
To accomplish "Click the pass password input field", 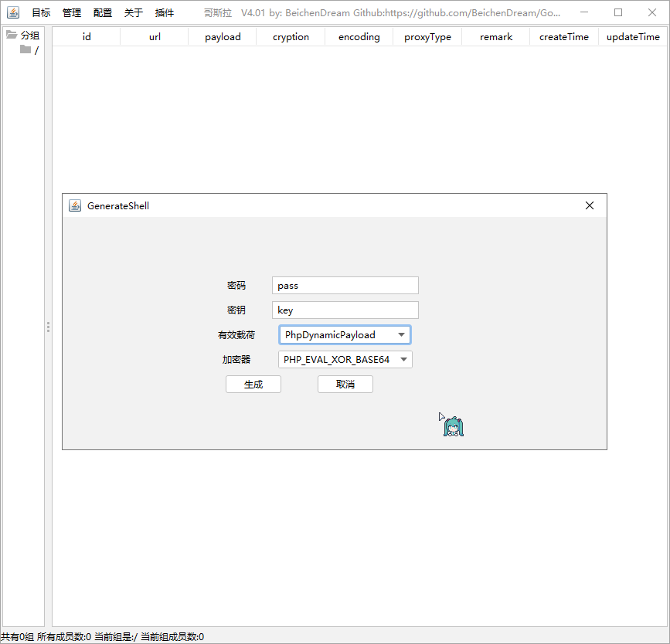I will point(345,285).
